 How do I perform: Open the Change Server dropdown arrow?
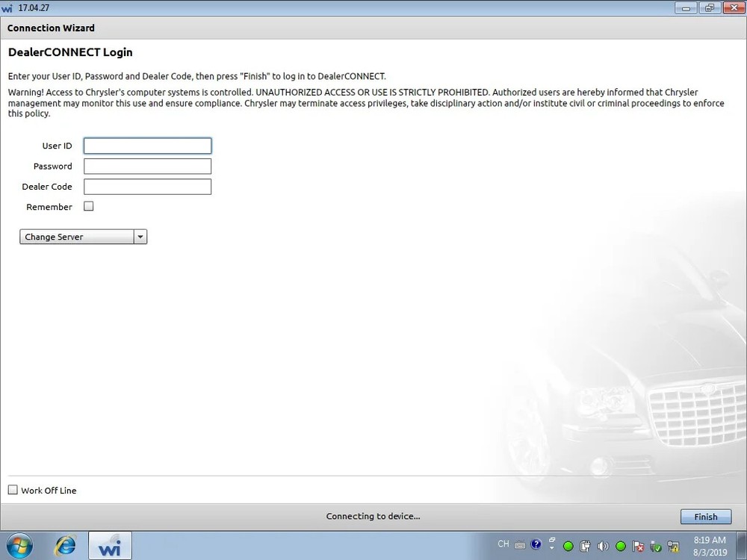click(x=140, y=237)
